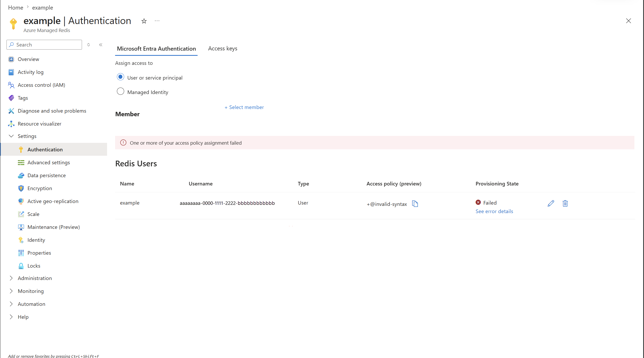Expand the Help section
The height and width of the screenshot is (358, 644).
(x=11, y=317)
